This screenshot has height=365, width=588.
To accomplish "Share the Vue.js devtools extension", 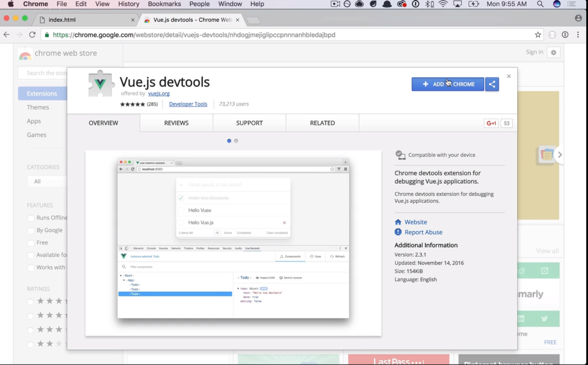I will (492, 84).
